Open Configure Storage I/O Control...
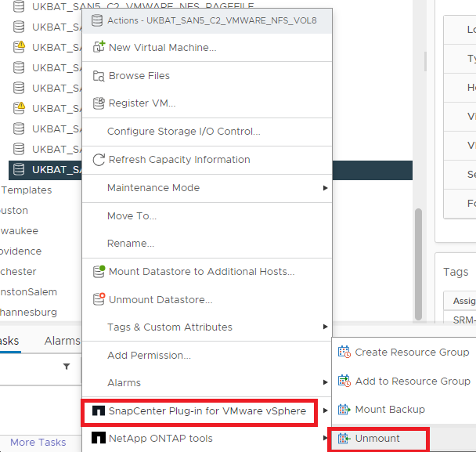This screenshot has height=452, width=476. pos(207,132)
